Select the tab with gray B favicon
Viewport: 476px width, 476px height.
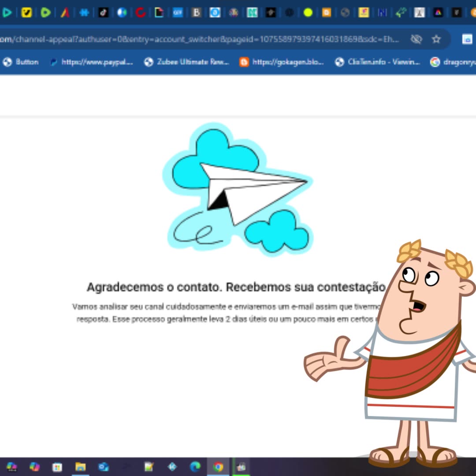click(197, 12)
